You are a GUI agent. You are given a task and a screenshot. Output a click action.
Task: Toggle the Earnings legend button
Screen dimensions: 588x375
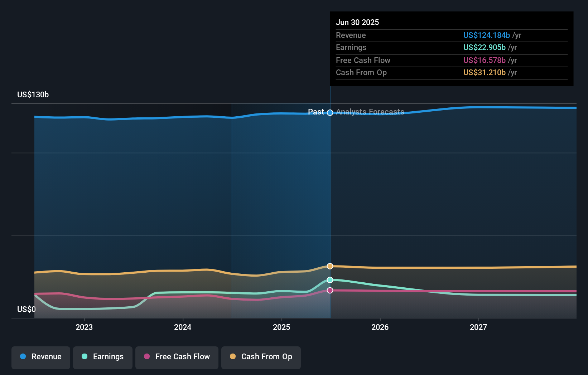(103, 357)
